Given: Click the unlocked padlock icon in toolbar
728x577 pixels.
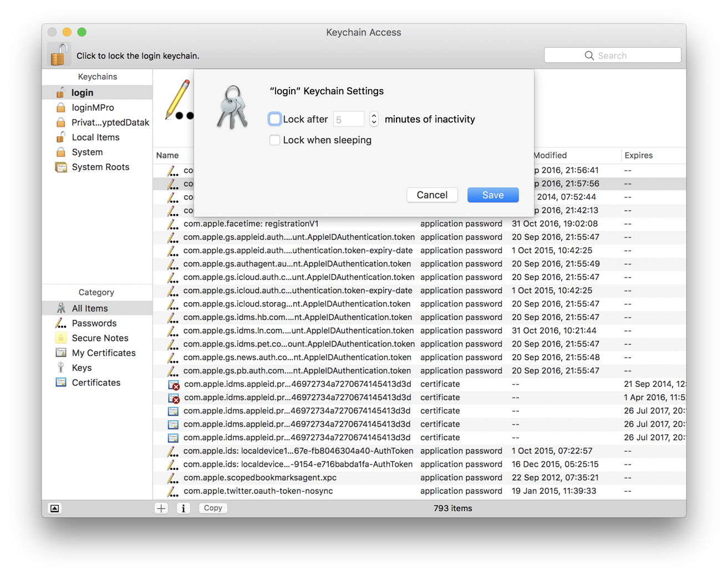Looking at the screenshot, I should click(59, 54).
